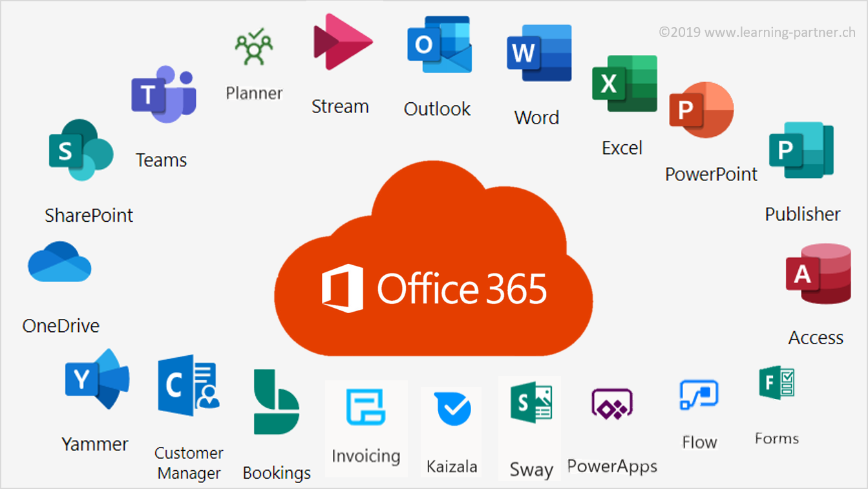Open the PowerPoint icon
This screenshot has width=868, height=489.
tap(701, 110)
